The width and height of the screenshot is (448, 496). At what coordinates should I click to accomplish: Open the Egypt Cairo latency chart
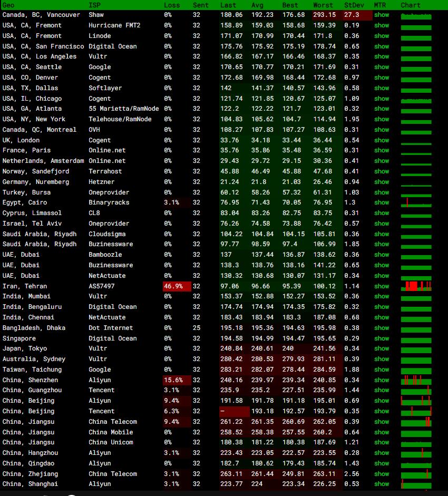[x=416, y=202]
